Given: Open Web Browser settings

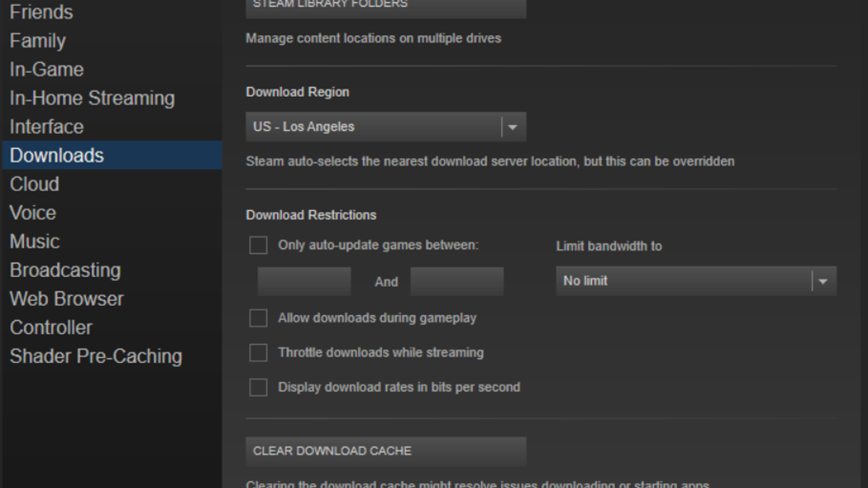Looking at the screenshot, I should (x=67, y=299).
